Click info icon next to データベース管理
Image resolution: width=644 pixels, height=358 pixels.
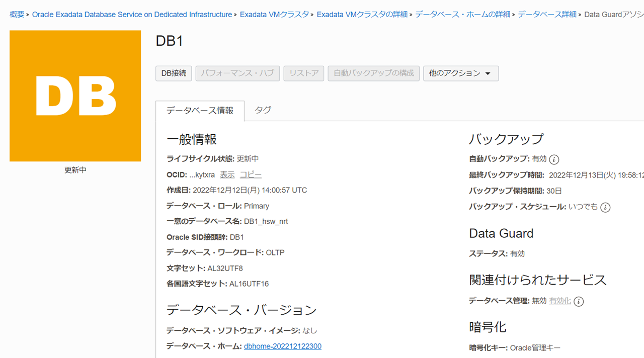click(579, 302)
